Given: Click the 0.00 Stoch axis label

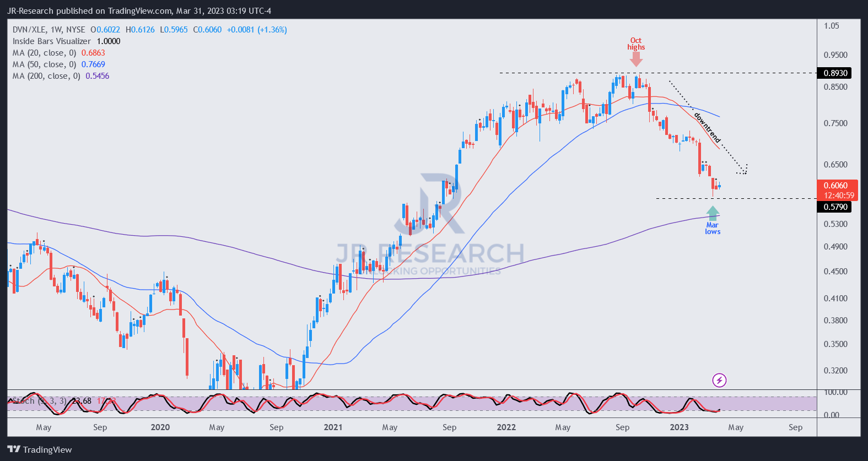Looking at the screenshot, I should point(832,415).
